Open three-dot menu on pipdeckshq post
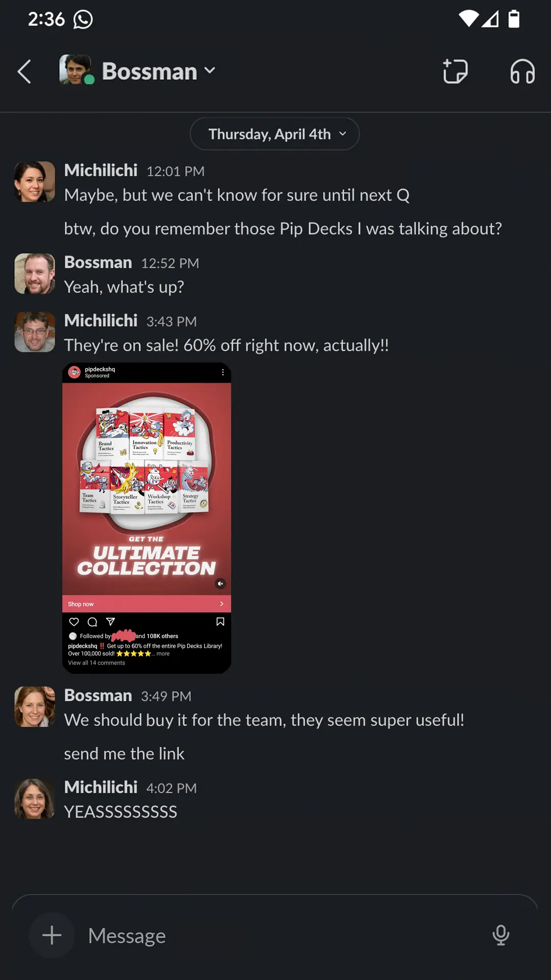 click(x=223, y=373)
